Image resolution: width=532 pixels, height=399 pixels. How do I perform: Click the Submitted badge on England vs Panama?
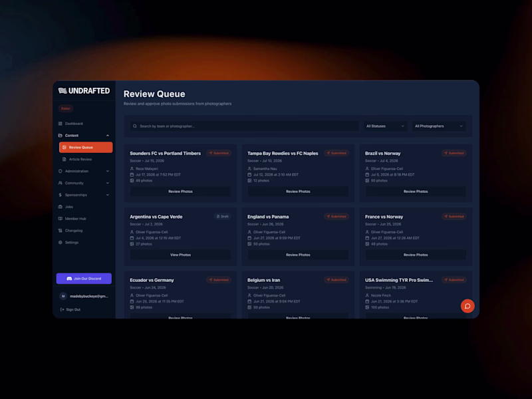tap(336, 217)
